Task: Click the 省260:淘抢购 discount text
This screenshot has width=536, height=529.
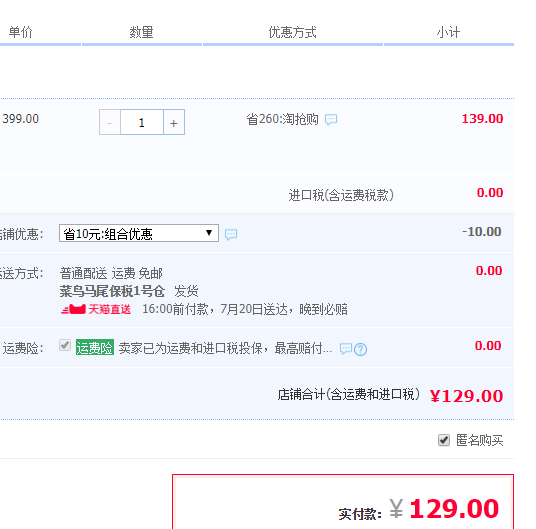Action: tap(282, 120)
